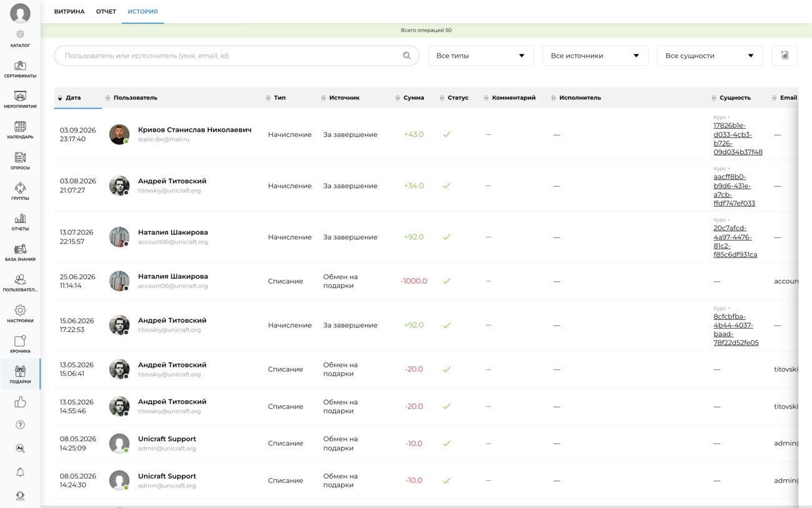Switch to the Отчет tab

point(106,11)
